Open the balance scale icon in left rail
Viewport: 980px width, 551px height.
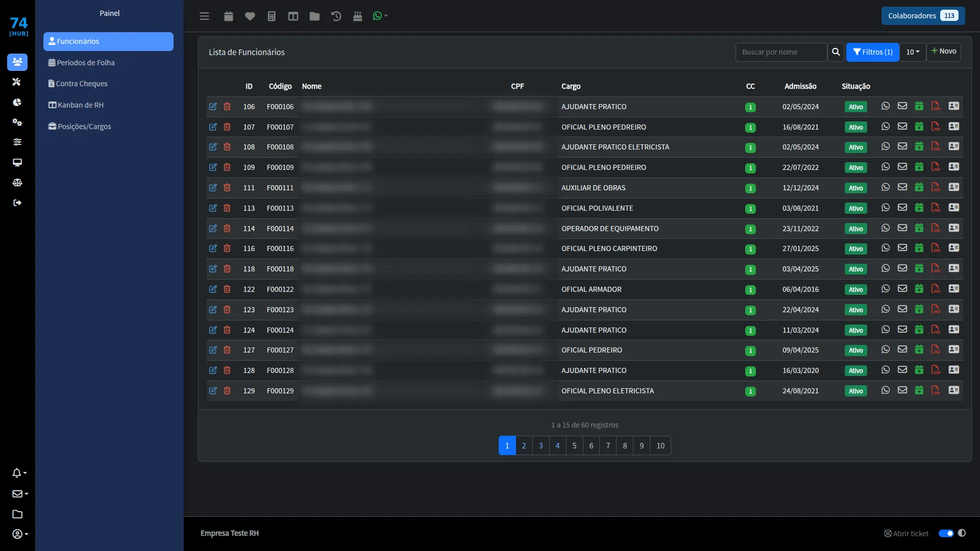[x=17, y=183]
